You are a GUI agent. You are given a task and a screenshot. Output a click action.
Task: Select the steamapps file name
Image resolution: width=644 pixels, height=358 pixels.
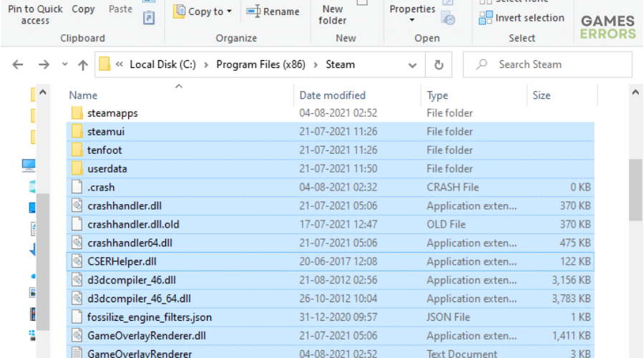[x=112, y=113]
